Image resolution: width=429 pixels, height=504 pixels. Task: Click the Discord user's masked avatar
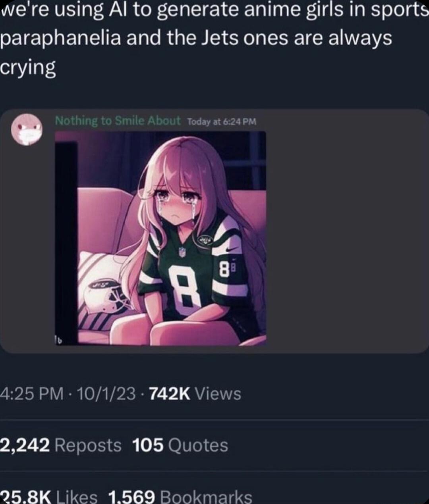(x=26, y=129)
